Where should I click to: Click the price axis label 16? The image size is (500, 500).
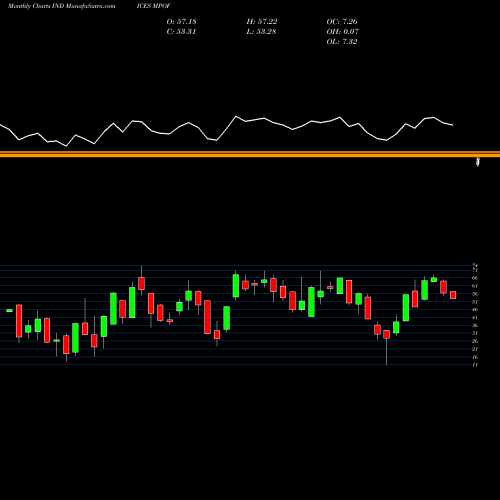tap(475, 357)
